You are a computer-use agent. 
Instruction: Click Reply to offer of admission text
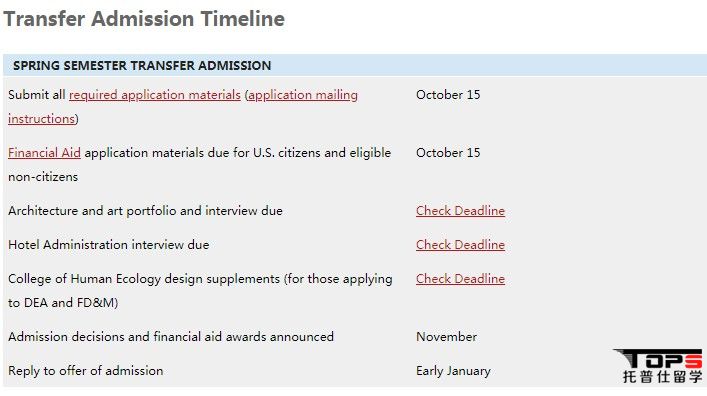coord(86,371)
